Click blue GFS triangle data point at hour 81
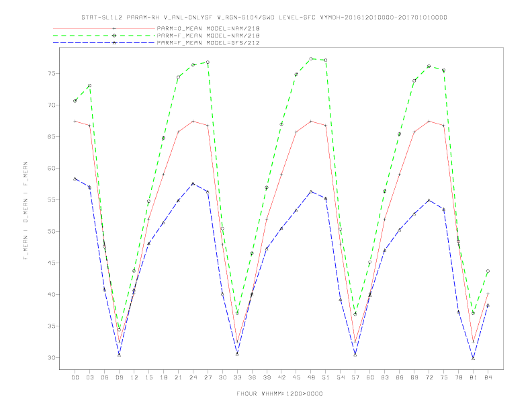 pyautogui.click(x=474, y=359)
